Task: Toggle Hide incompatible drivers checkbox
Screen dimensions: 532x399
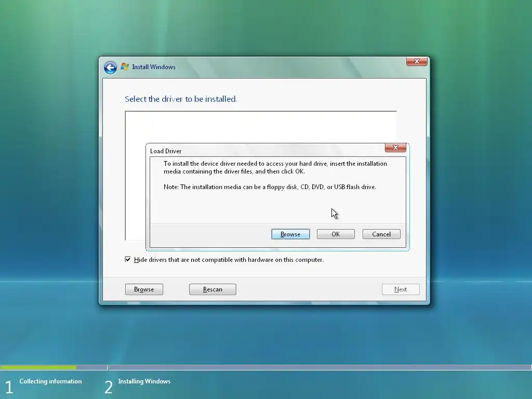Action: [x=128, y=260]
